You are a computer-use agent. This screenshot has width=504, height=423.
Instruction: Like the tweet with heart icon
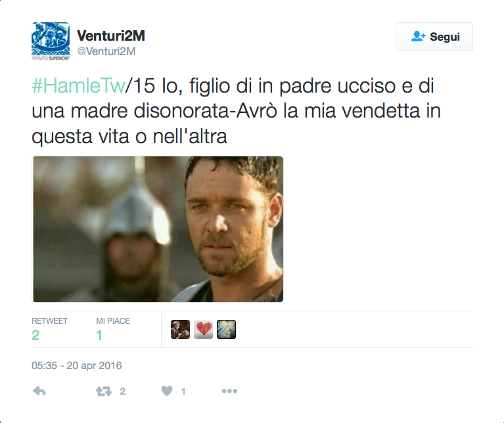(167, 391)
